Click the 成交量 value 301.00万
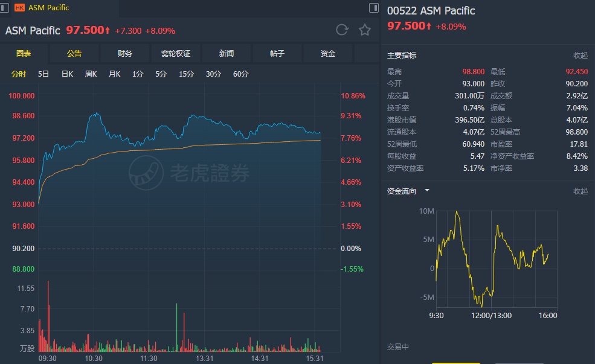This screenshot has height=364, width=595. (x=470, y=96)
